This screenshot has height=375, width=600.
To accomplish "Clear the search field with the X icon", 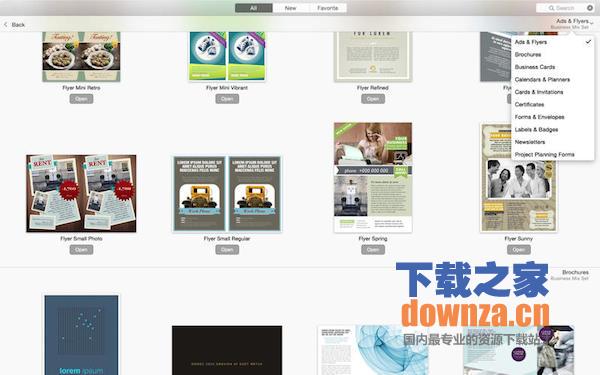I will pyautogui.click(x=590, y=8).
